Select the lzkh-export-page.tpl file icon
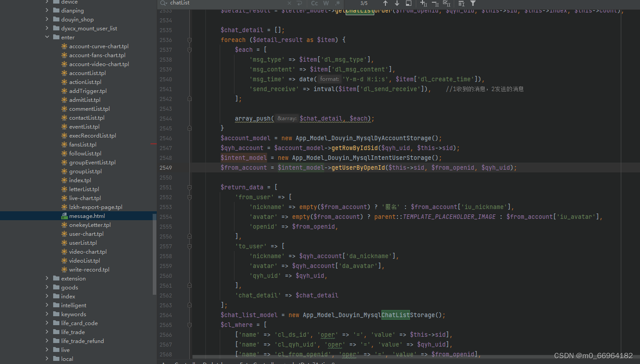The image size is (640, 364). (65, 207)
